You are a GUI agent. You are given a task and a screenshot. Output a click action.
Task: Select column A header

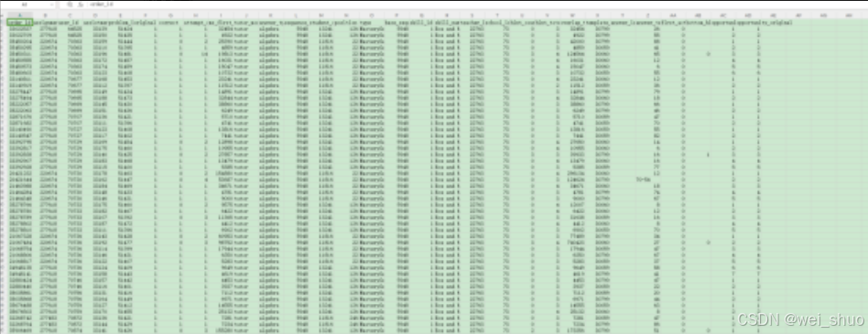coord(19,15)
